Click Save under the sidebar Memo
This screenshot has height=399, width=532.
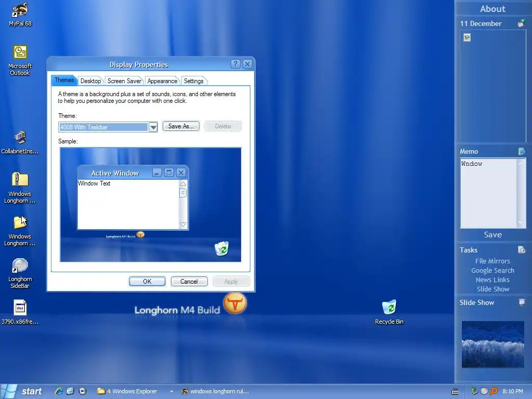(x=493, y=234)
